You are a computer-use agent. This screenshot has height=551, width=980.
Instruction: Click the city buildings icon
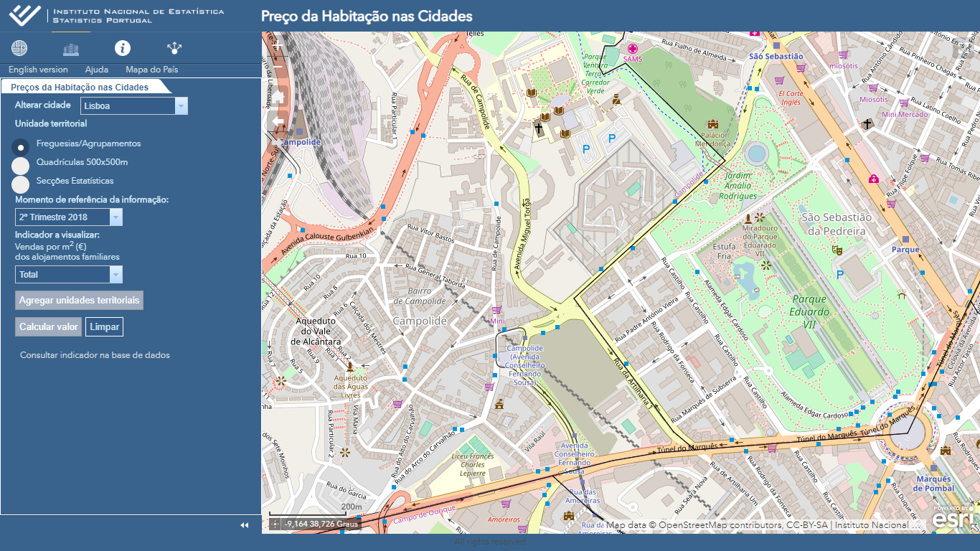(x=71, y=49)
